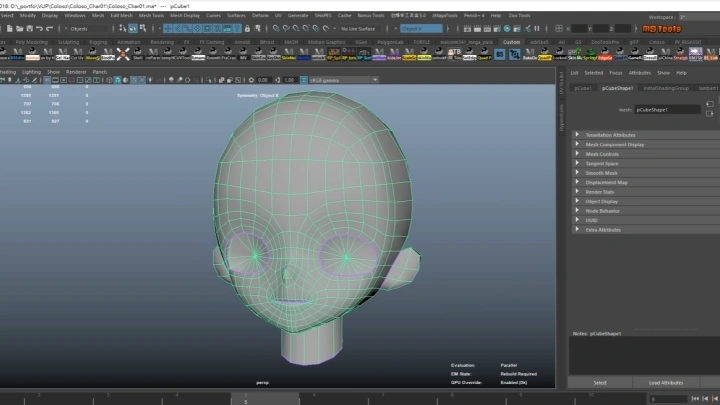The image size is (720, 405).
Task: Click the viewport gamma value field 1.00
Action: pos(289,80)
